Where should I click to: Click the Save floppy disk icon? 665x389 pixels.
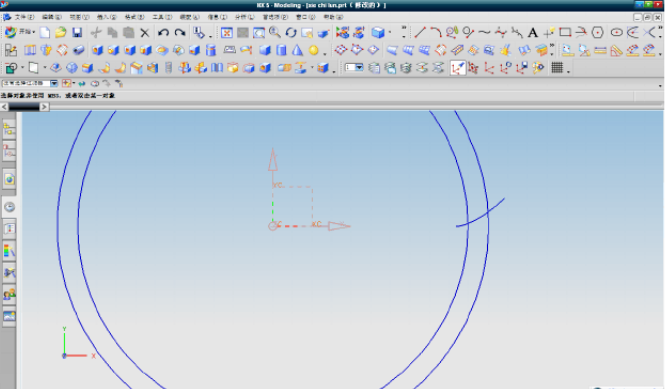point(77,33)
